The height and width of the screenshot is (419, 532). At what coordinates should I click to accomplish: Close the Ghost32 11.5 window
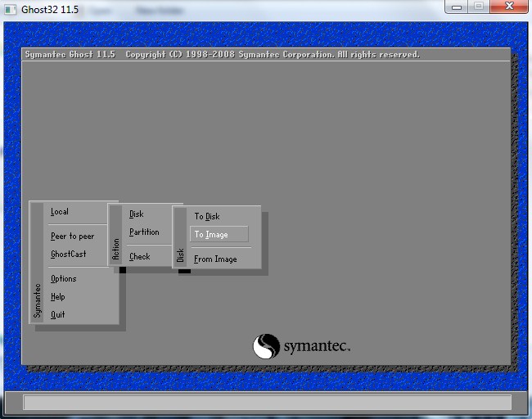509,7
